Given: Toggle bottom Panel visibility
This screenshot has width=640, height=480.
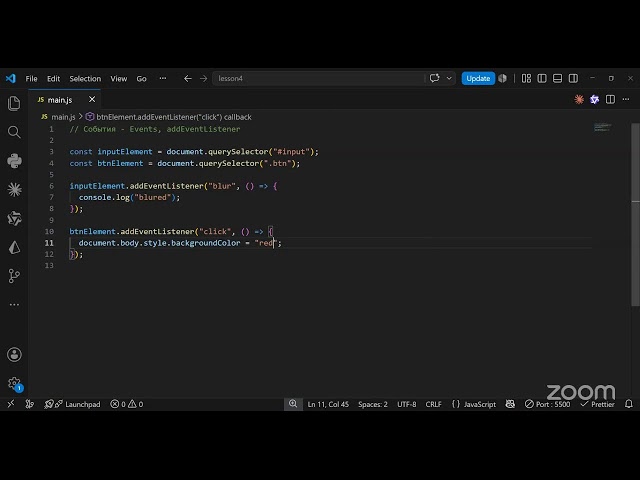Looking at the screenshot, I should [558, 78].
